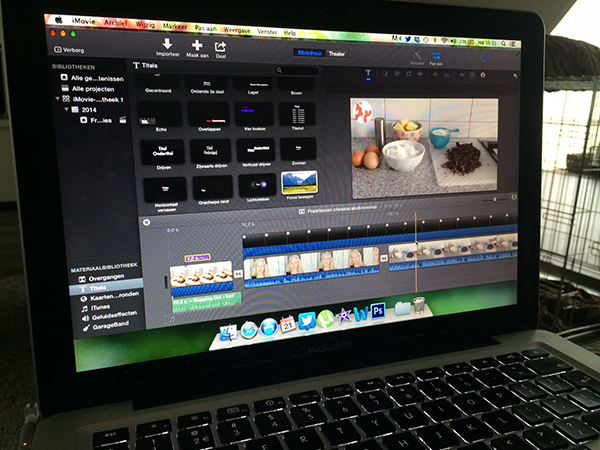Select the Echo title thumbnail
Image resolution: width=600 pixels, height=450 pixels.
159,114
